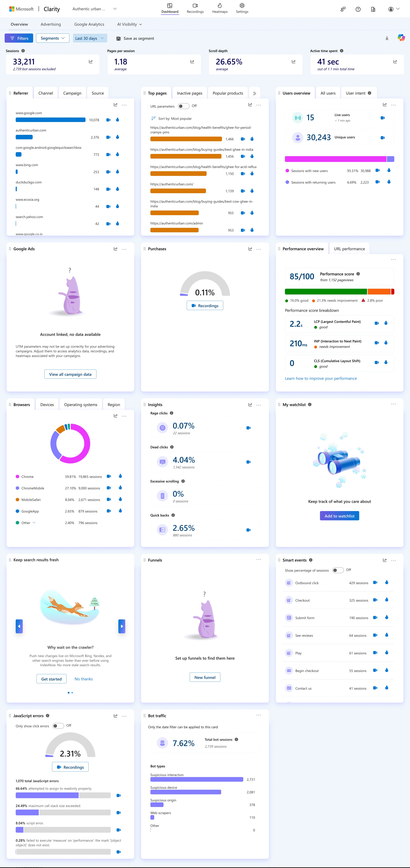410x868 pixels.
Task: Click View all campaign data
Action: (x=70, y=374)
